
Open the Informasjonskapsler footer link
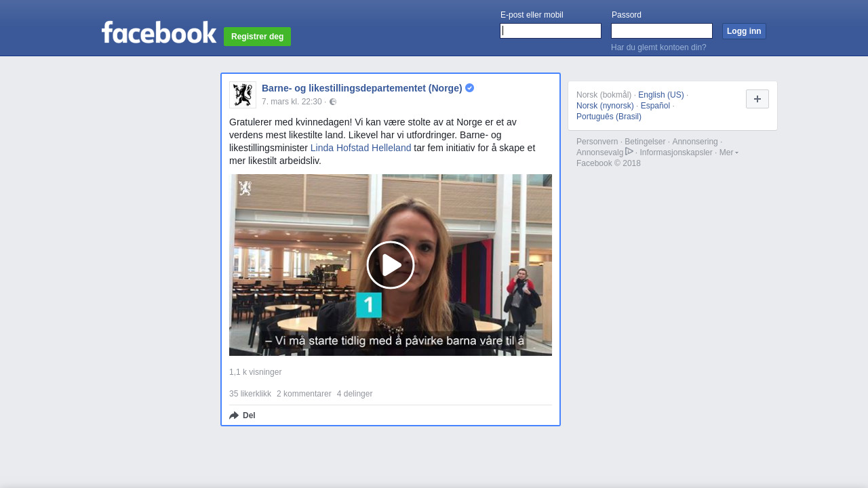[x=676, y=152]
